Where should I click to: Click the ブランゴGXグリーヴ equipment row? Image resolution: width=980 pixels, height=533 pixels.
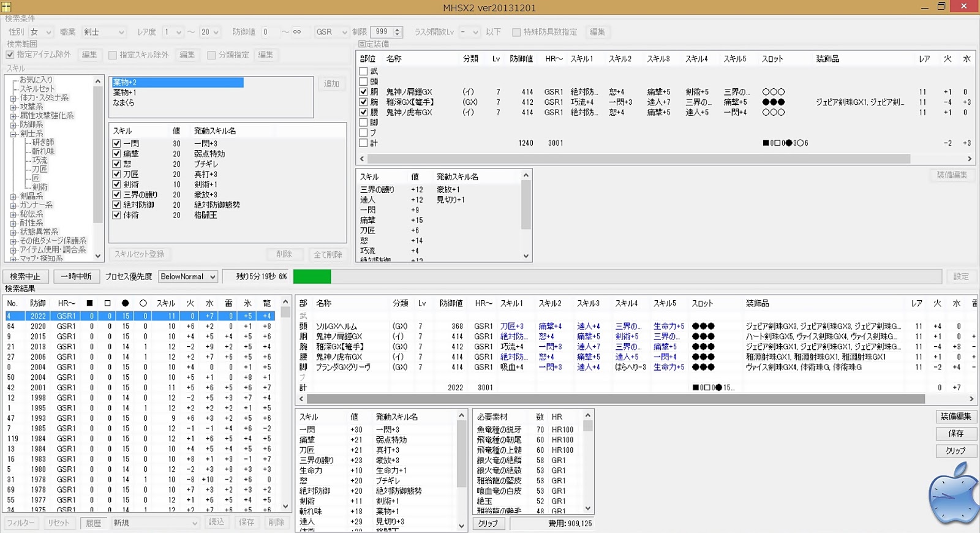(x=637, y=367)
